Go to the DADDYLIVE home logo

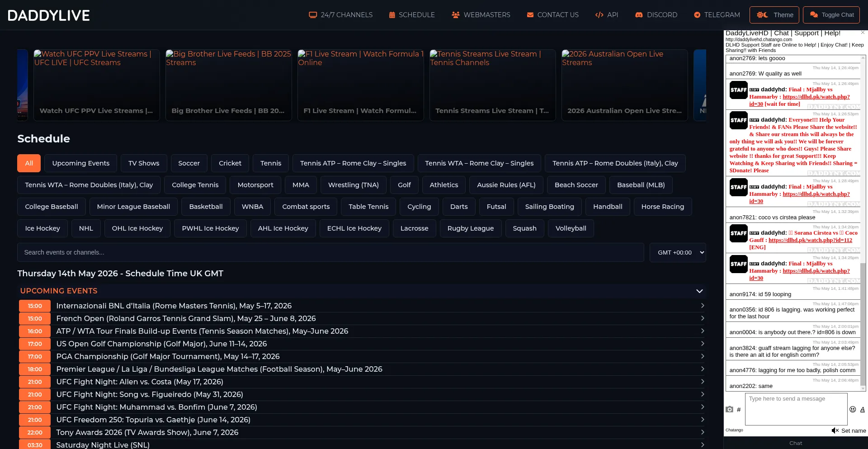coord(49,15)
